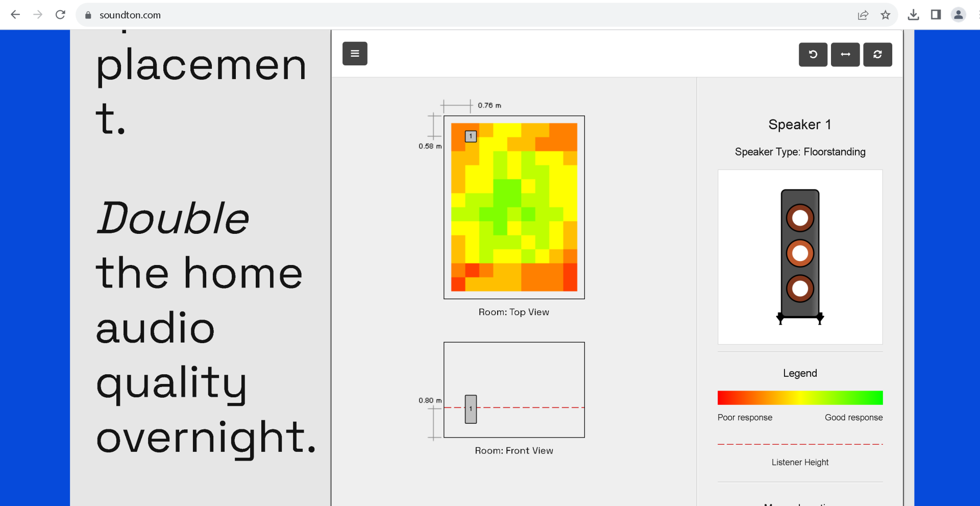
Task: Click the refresh sync arrows button
Action: [x=877, y=55]
